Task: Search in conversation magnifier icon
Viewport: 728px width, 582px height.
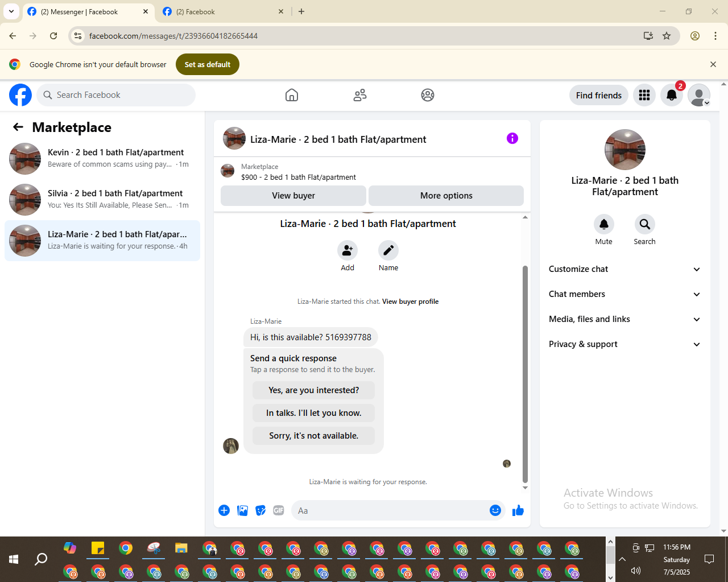Action: coord(645,224)
